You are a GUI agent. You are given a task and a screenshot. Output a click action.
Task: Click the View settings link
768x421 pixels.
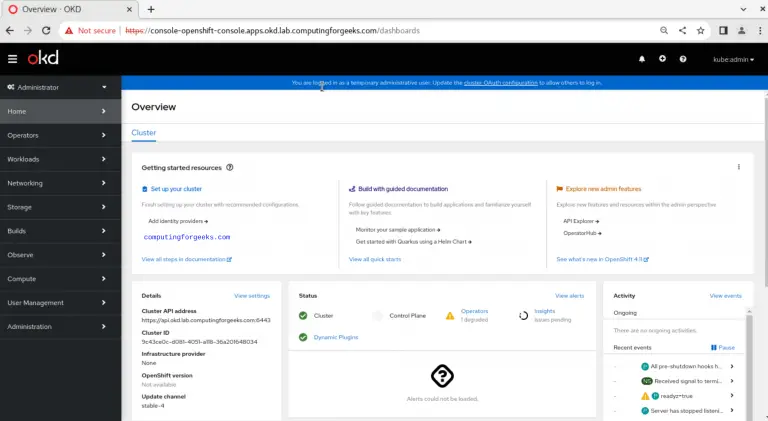(251, 296)
